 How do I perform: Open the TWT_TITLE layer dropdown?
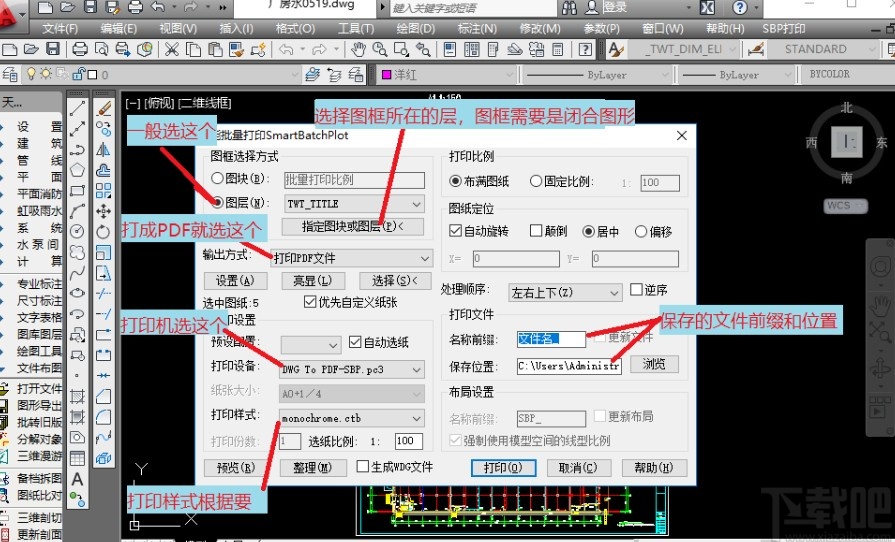[x=354, y=204]
